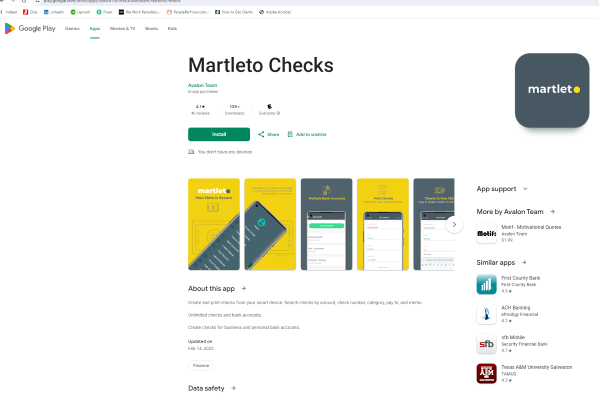Open Texas A&M University Galveston link
Image resolution: width=599 pixels, height=398 pixels.
[x=537, y=367]
